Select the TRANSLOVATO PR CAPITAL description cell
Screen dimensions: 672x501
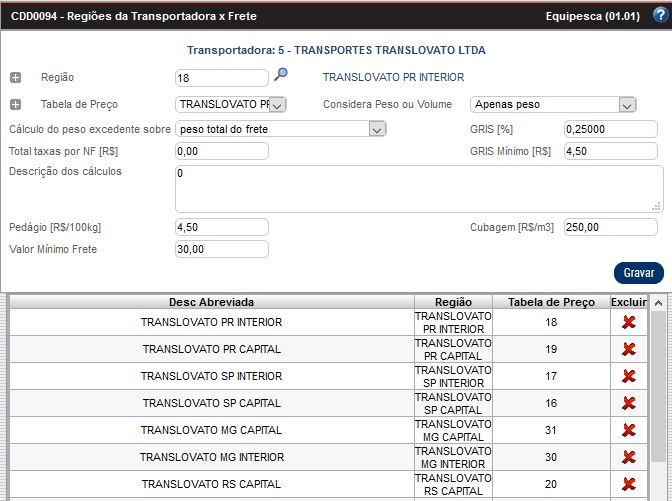click(x=212, y=349)
